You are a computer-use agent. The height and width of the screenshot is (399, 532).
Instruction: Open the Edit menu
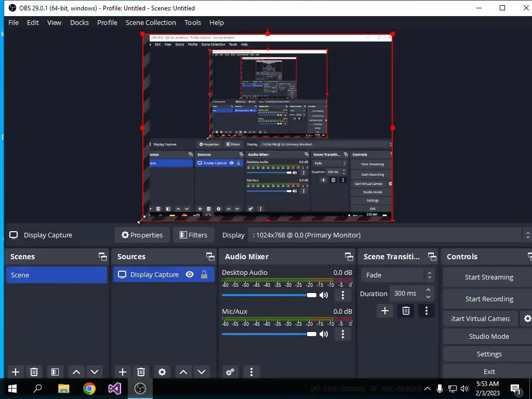[x=33, y=22]
